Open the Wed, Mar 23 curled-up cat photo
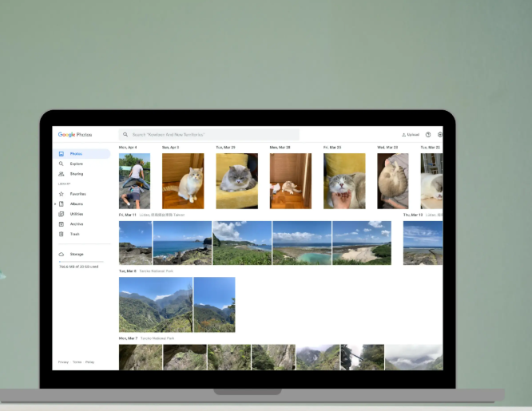 [x=393, y=181]
